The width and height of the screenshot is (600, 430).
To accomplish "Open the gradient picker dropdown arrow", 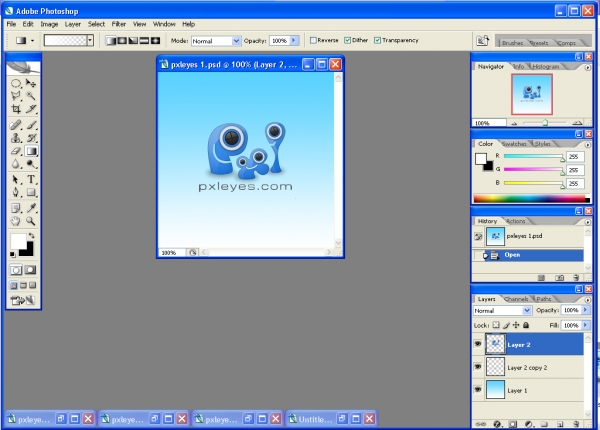I will [x=90, y=40].
